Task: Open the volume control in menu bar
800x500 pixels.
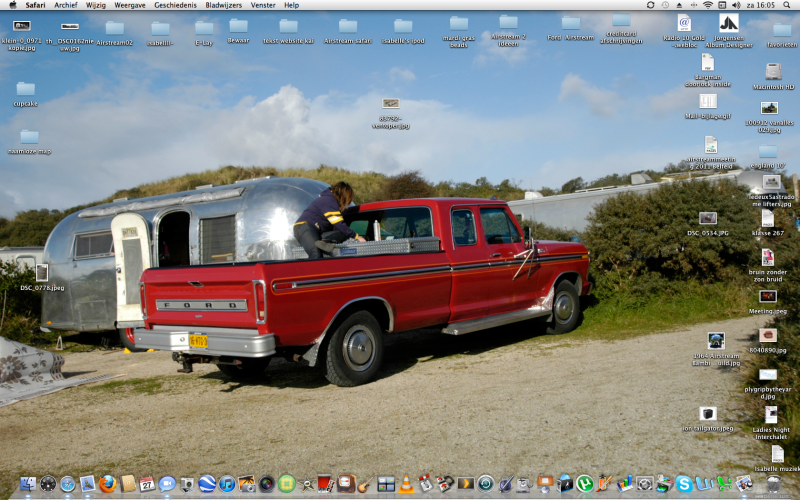Action: coord(736,5)
